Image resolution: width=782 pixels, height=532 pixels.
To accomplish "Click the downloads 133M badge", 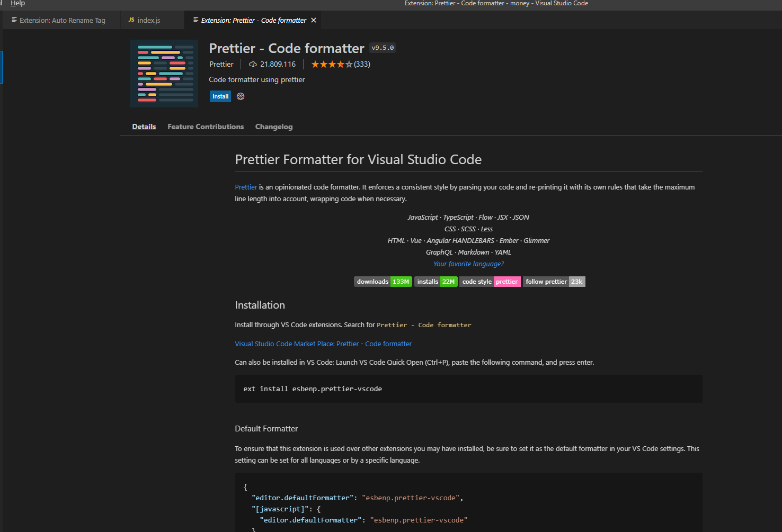I will click(383, 282).
